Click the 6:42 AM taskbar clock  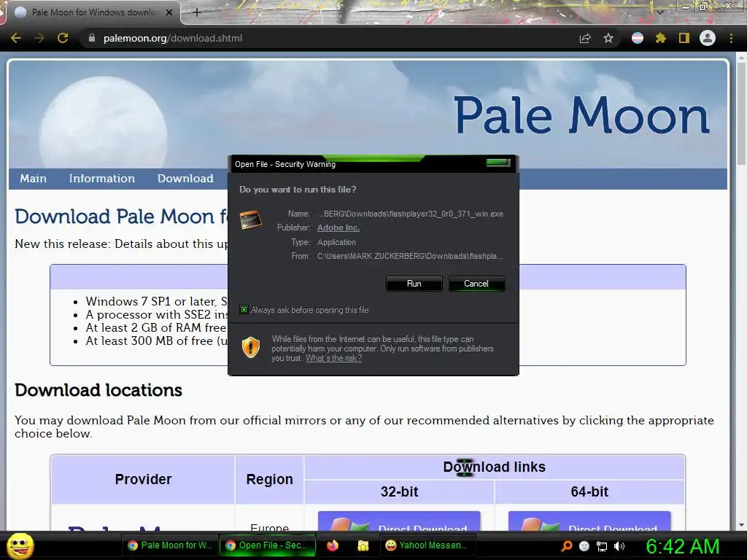682,547
